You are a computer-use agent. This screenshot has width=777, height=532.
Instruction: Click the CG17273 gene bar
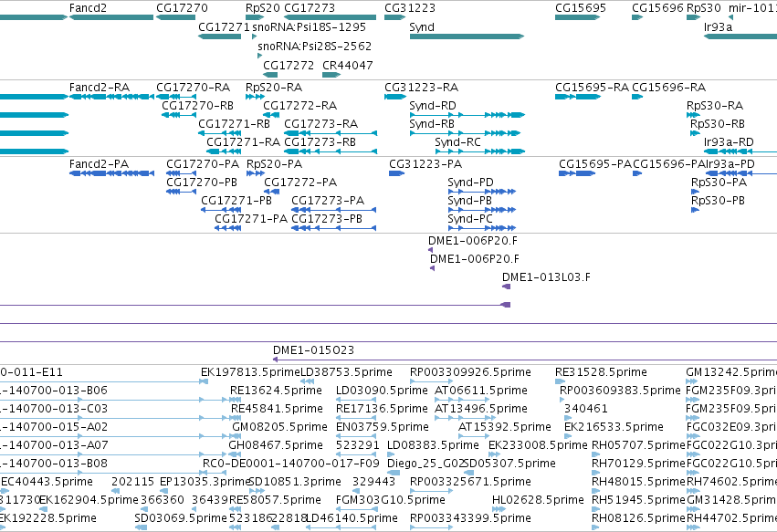(330, 17)
